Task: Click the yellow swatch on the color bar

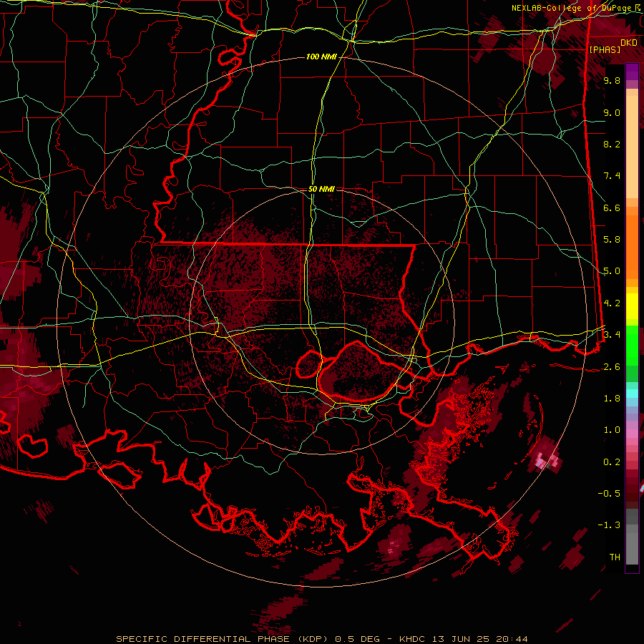Action: pos(632,306)
